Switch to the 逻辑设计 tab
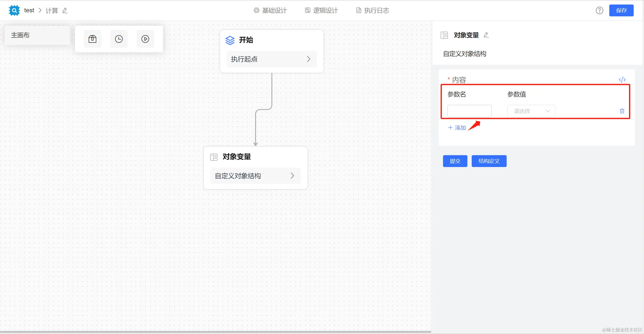The width and height of the screenshot is (644, 334). click(x=321, y=11)
